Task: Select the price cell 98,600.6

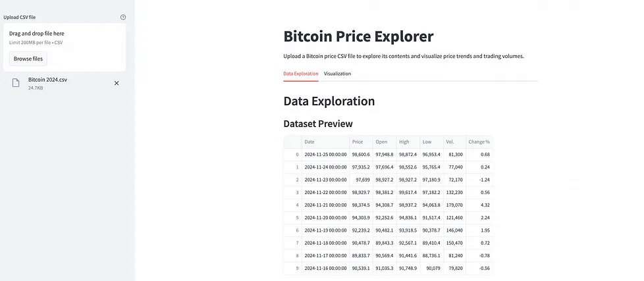Action: tap(361, 155)
